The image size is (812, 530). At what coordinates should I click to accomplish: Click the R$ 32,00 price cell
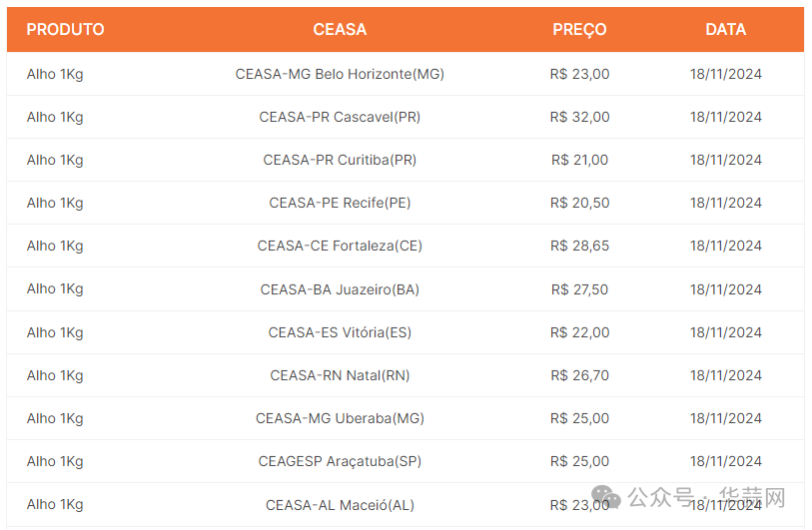coord(579,117)
